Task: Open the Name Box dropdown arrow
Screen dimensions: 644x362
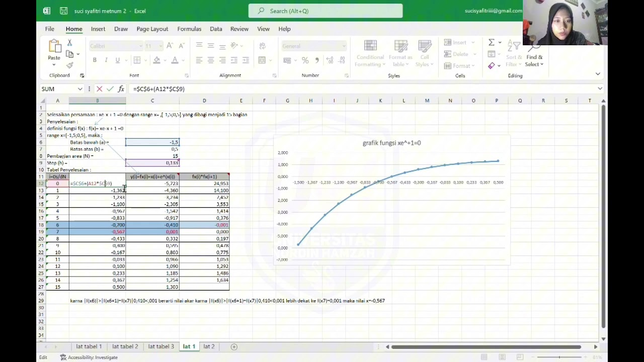Action: (x=80, y=89)
